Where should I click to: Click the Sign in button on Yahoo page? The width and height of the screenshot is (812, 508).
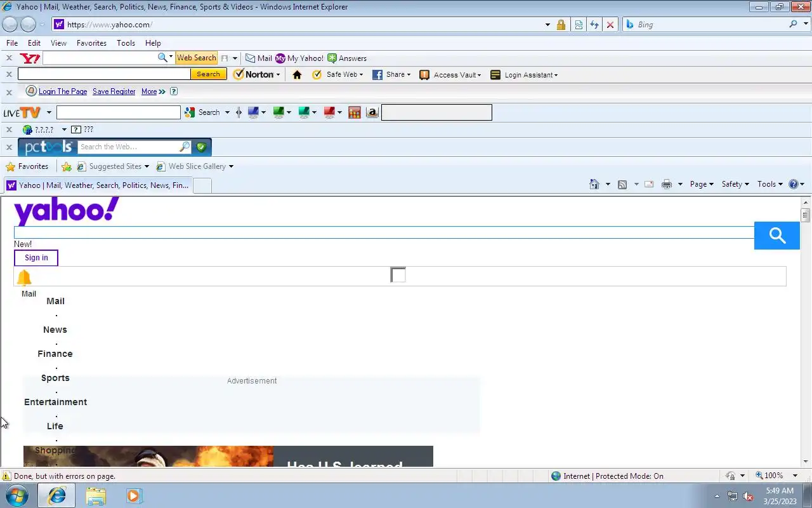pyautogui.click(x=36, y=258)
